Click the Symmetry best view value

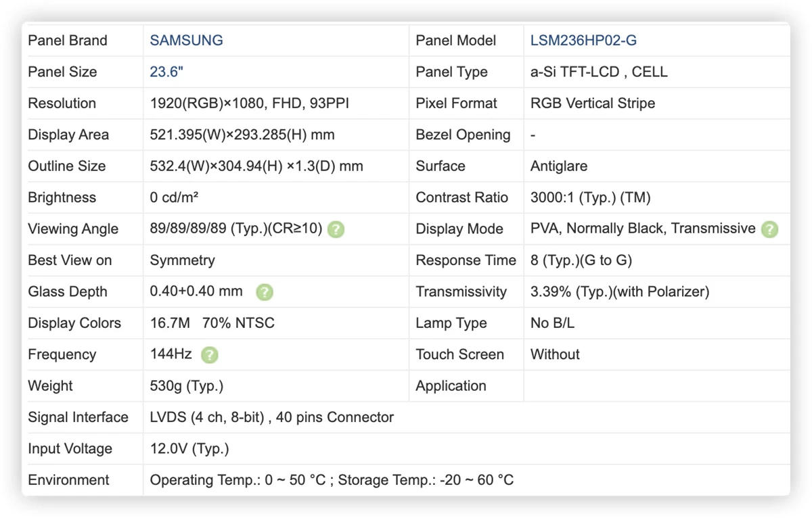(x=182, y=260)
